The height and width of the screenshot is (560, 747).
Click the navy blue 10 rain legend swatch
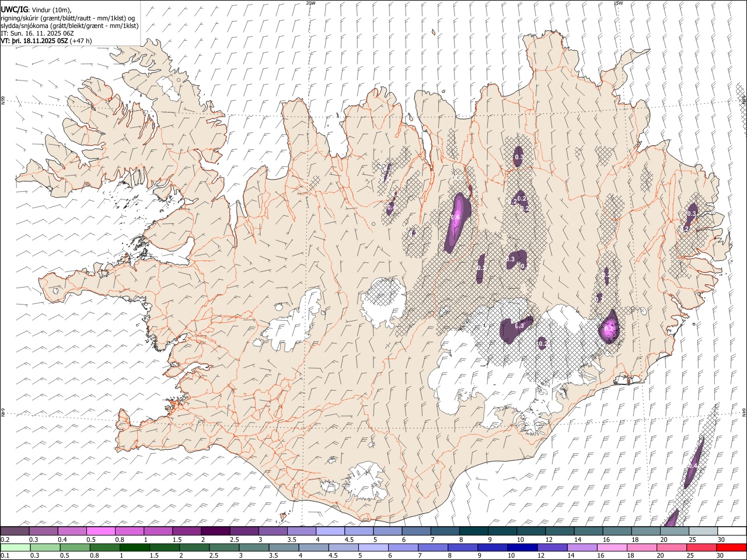(522, 547)
